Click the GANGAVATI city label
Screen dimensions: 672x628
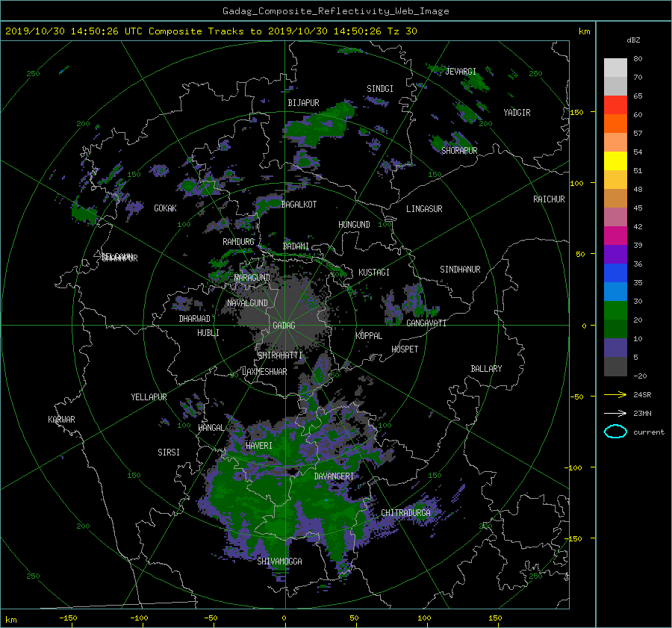(x=426, y=323)
